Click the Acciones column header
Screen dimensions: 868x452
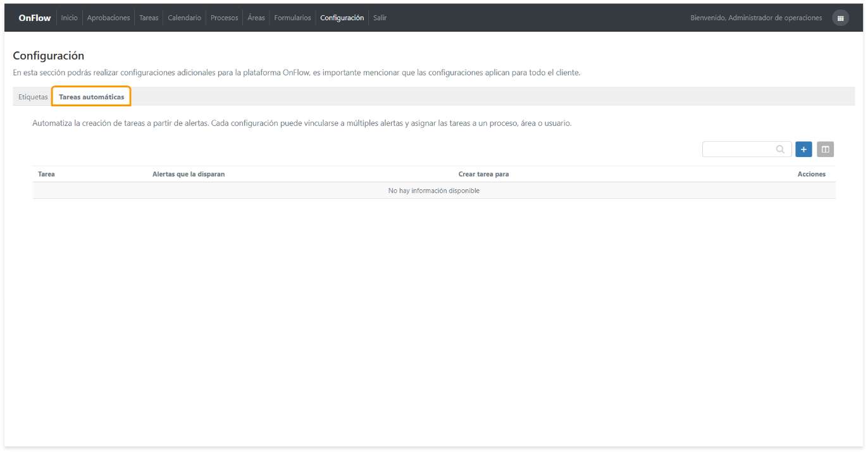[811, 174]
